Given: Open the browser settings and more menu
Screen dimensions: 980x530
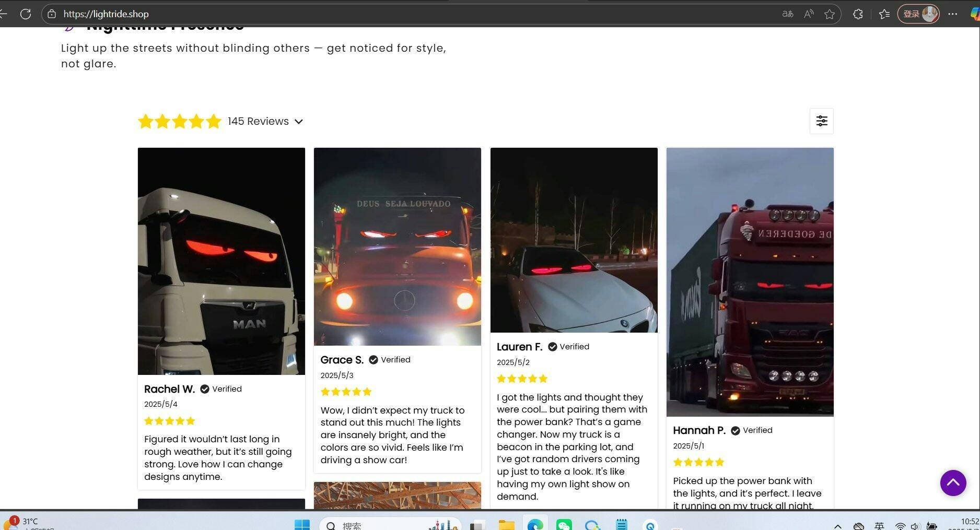Looking at the screenshot, I should [x=952, y=14].
